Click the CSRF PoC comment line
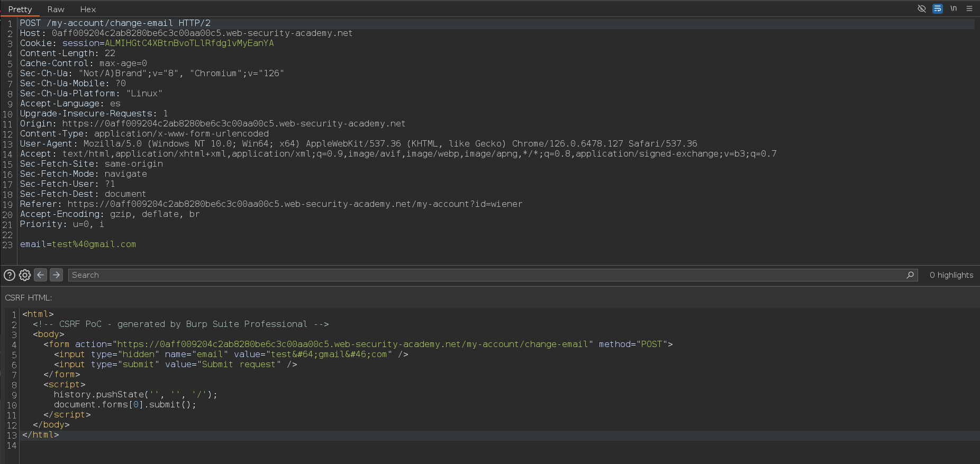 pos(181,324)
